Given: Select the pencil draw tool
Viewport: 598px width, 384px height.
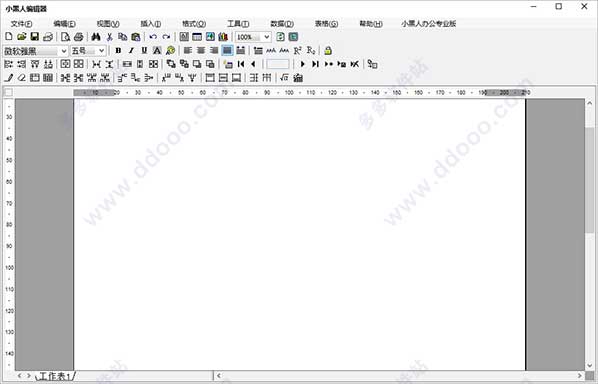Looking at the screenshot, I should 9,78.
